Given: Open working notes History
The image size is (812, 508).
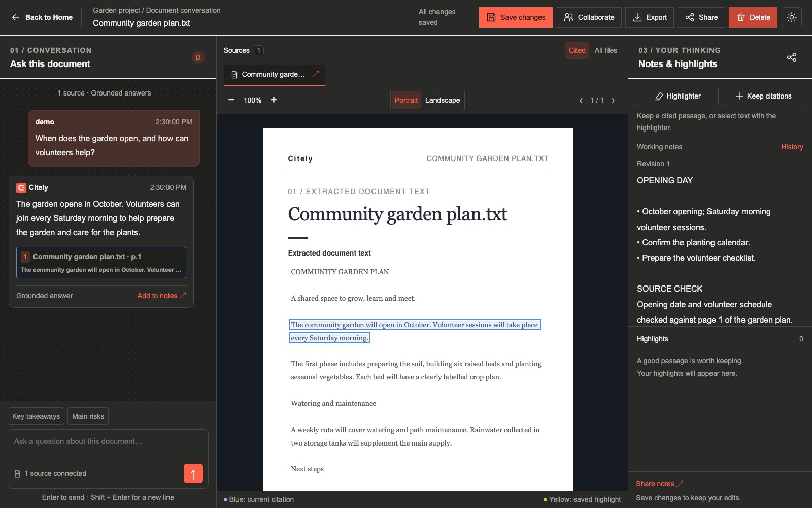Looking at the screenshot, I should pyautogui.click(x=792, y=147).
